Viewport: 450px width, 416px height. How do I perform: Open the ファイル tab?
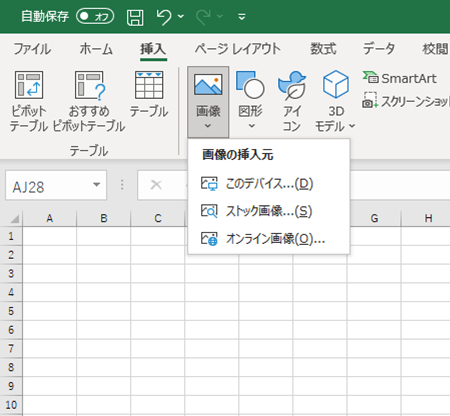click(32, 49)
